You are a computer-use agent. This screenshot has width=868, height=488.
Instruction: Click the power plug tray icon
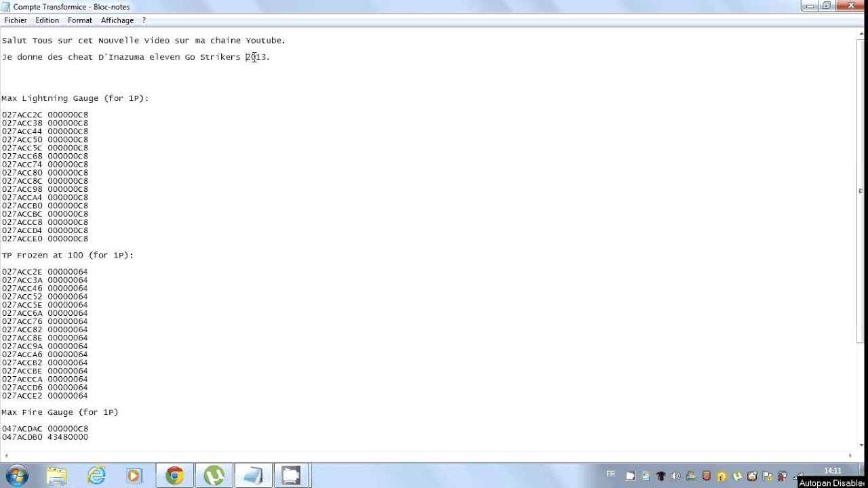[783, 476]
